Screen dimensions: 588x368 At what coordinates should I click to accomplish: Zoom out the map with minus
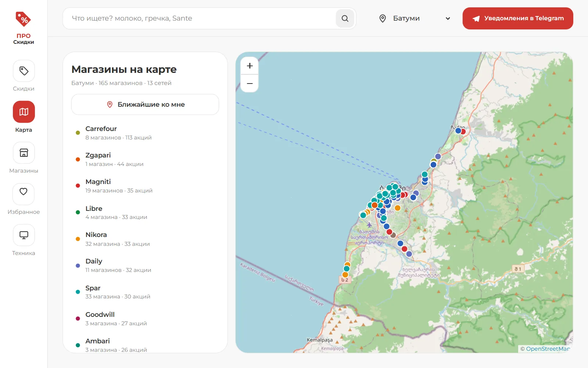click(250, 84)
